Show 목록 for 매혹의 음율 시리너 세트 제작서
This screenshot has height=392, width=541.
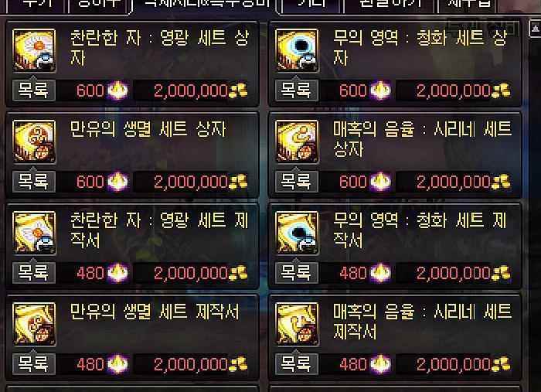coord(297,364)
